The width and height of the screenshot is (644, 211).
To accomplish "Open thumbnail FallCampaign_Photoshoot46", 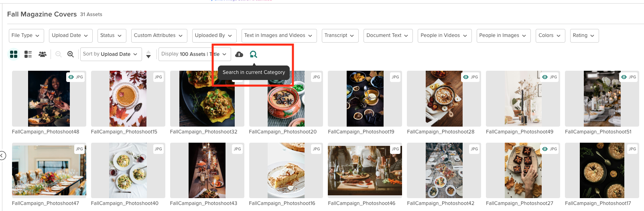I will (365, 170).
